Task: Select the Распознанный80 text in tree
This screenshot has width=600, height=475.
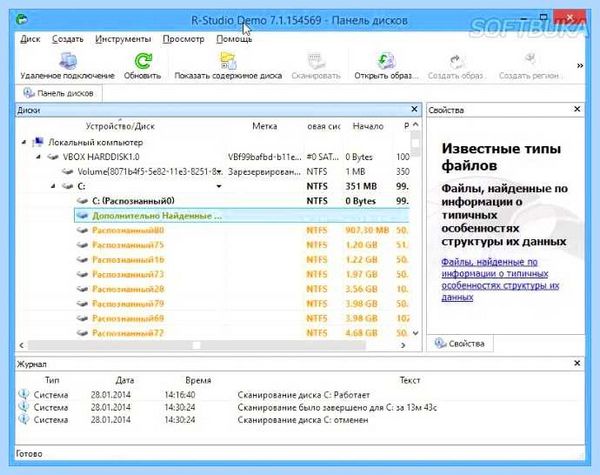Action: [x=128, y=230]
